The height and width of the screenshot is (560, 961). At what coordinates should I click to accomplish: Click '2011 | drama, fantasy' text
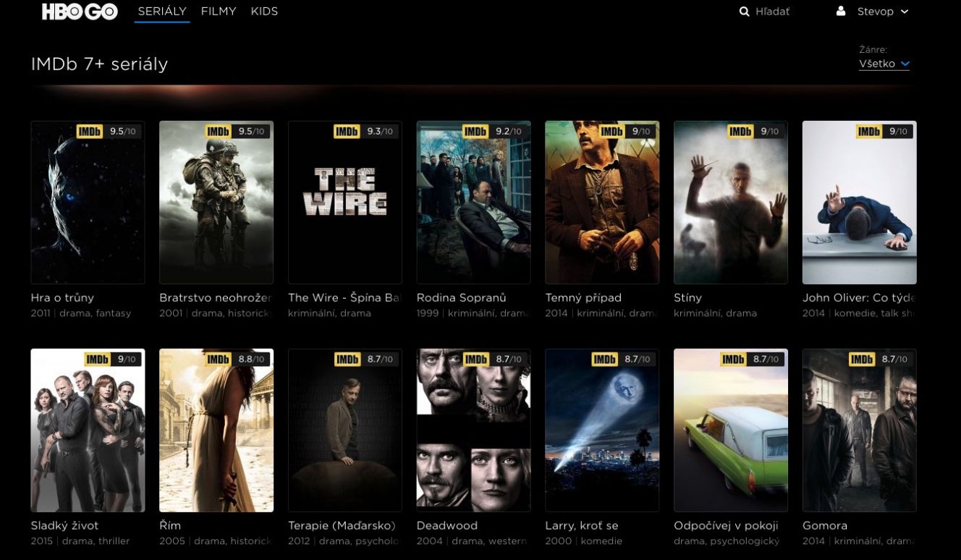81,313
